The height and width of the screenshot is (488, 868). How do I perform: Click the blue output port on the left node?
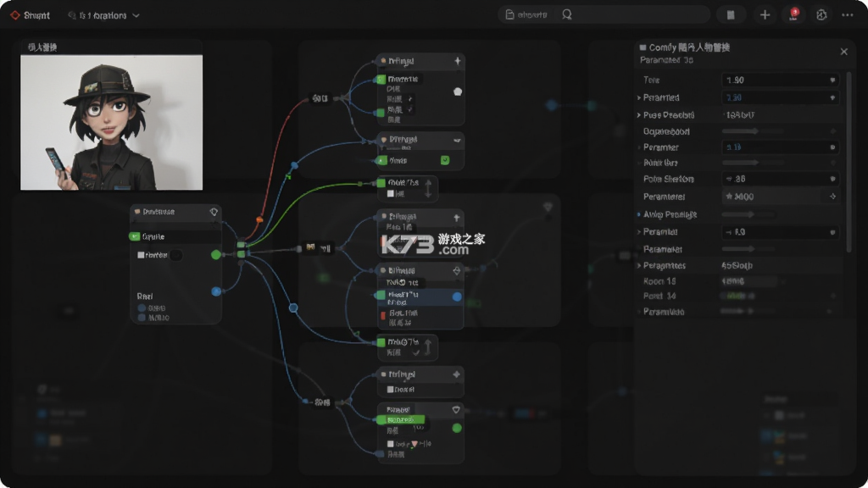[x=216, y=291]
